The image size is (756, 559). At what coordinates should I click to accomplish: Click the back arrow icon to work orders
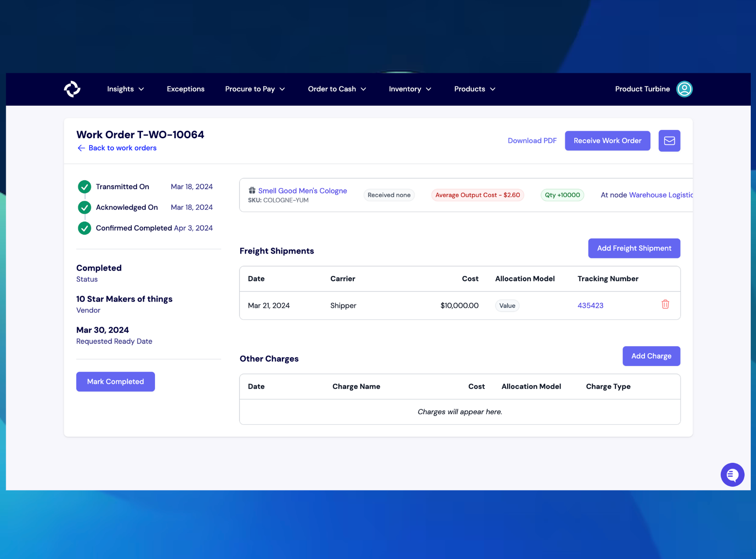[x=81, y=148]
